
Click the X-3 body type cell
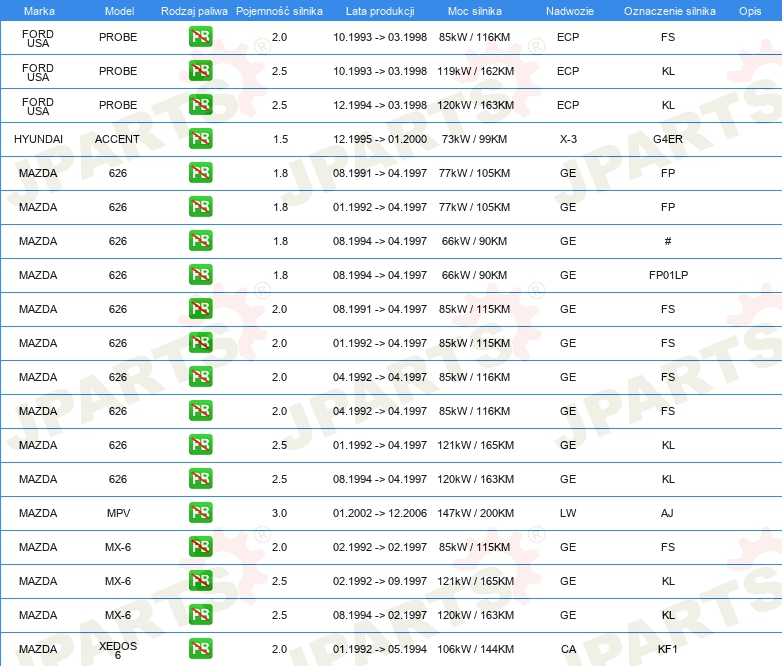click(x=568, y=139)
